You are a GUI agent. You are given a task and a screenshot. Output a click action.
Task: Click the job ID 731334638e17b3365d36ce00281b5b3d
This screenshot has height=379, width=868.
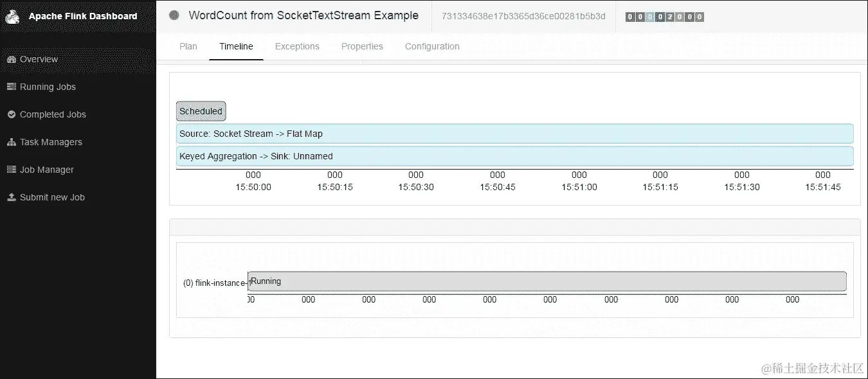pyautogui.click(x=523, y=16)
